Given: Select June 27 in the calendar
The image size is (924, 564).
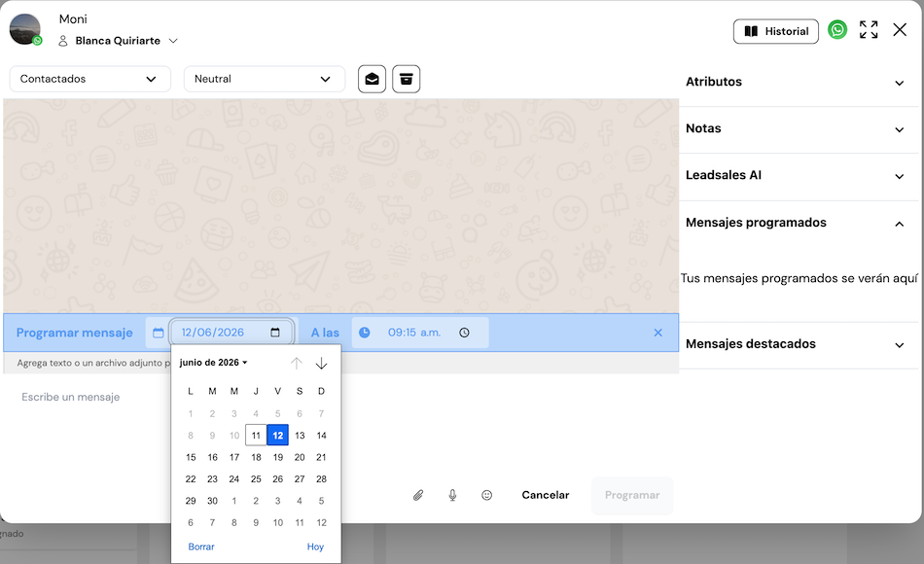Looking at the screenshot, I should [x=300, y=479].
